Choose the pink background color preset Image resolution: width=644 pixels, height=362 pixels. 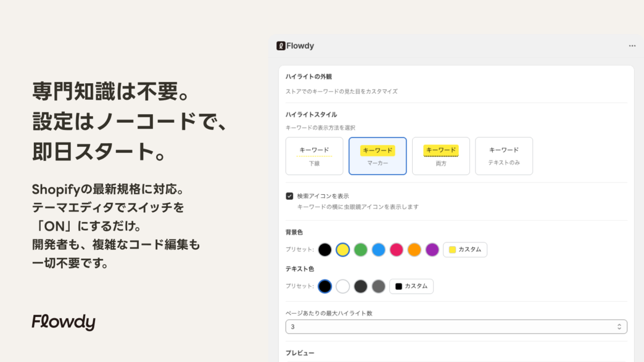pos(397,250)
